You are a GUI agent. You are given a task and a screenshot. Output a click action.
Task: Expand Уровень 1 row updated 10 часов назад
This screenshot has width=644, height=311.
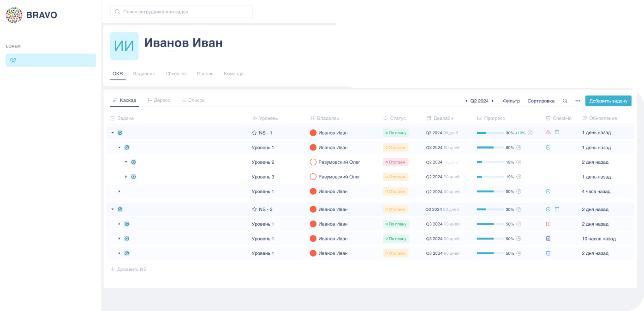point(119,239)
